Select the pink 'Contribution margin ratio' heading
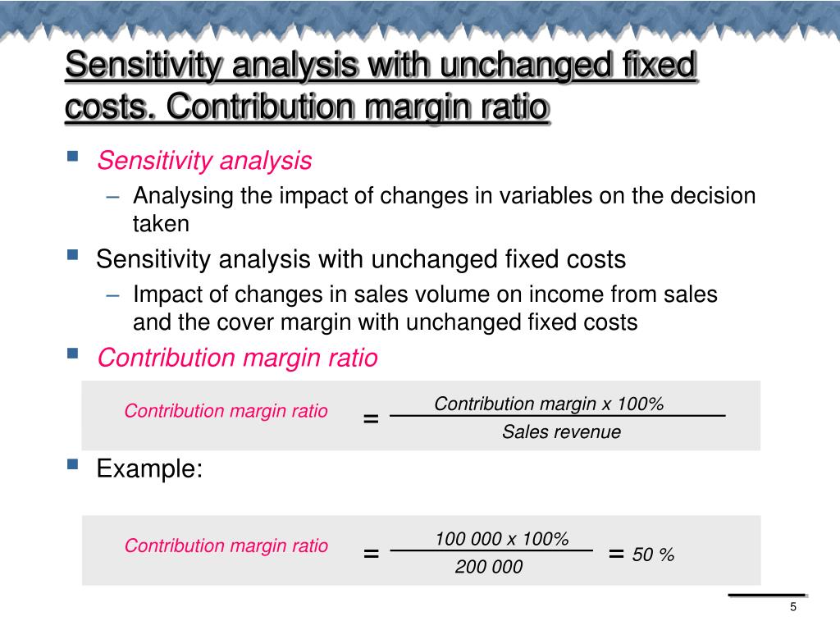The height and width of the screenshot is (630, 840). pos(237,358)
